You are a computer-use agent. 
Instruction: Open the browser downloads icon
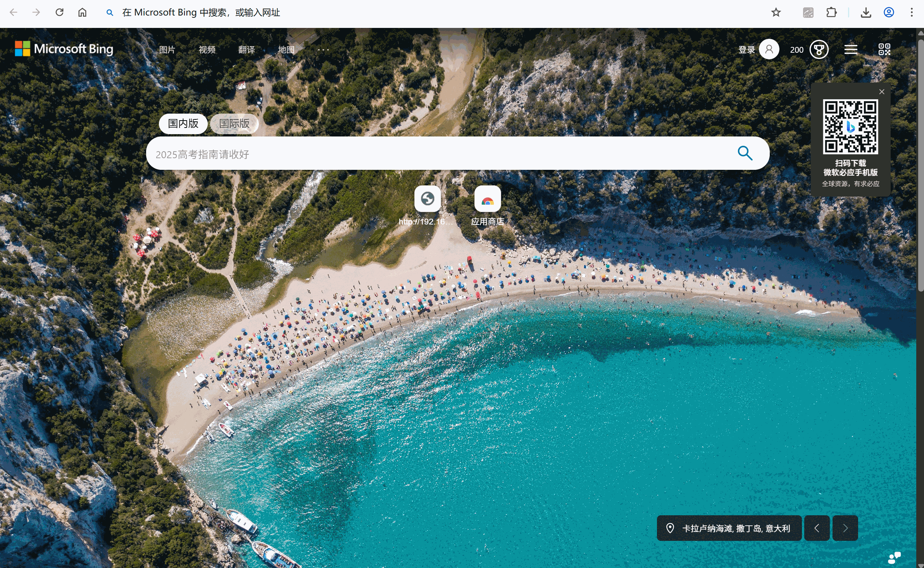point(866,12)
